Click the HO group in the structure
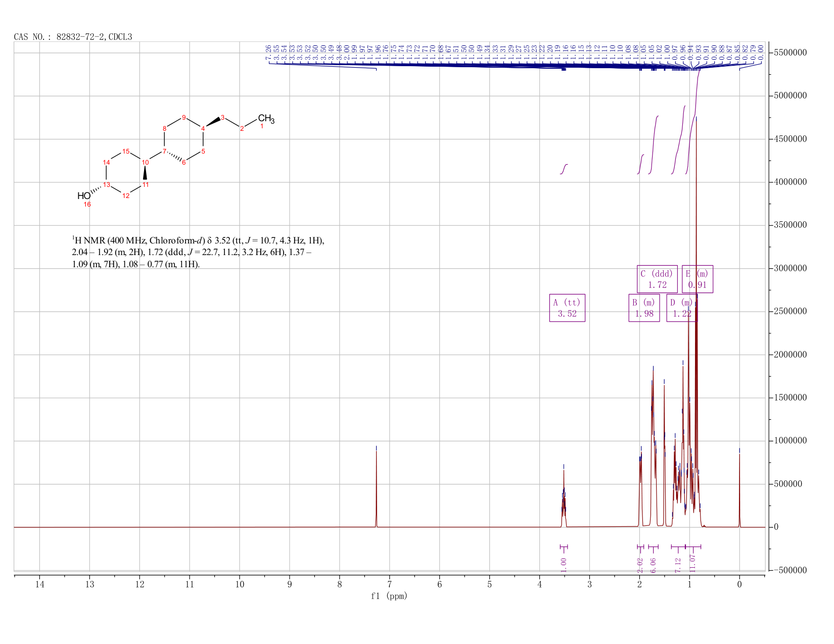Screen dimensions: 834x644 click(84, 196)
